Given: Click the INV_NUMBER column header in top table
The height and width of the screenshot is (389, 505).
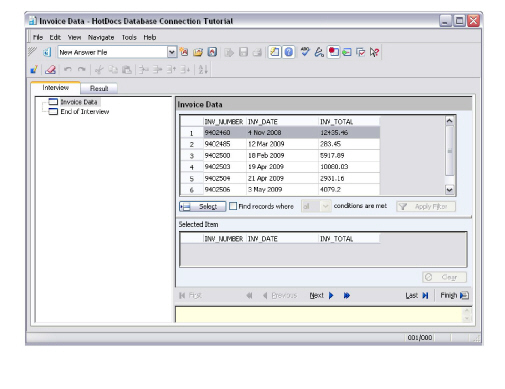Looking at the screenshot, I should click(x=224, y=121).
